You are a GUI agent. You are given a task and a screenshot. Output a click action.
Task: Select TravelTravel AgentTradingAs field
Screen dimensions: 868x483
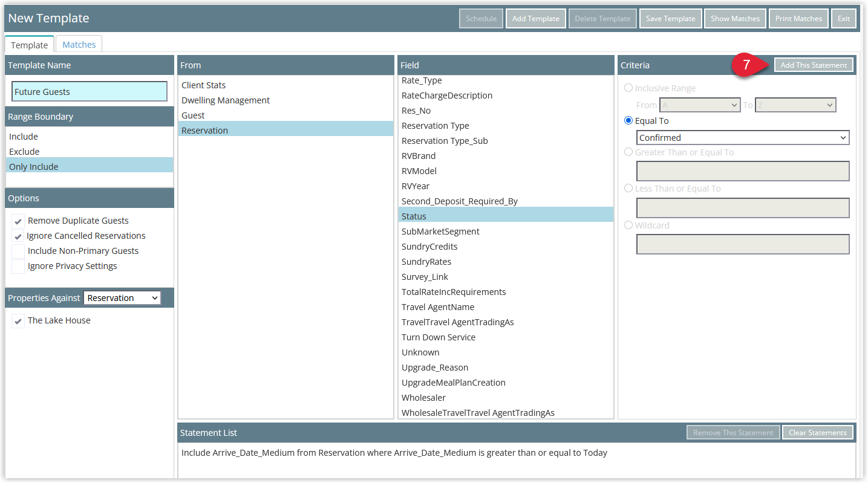click(506, 322)
